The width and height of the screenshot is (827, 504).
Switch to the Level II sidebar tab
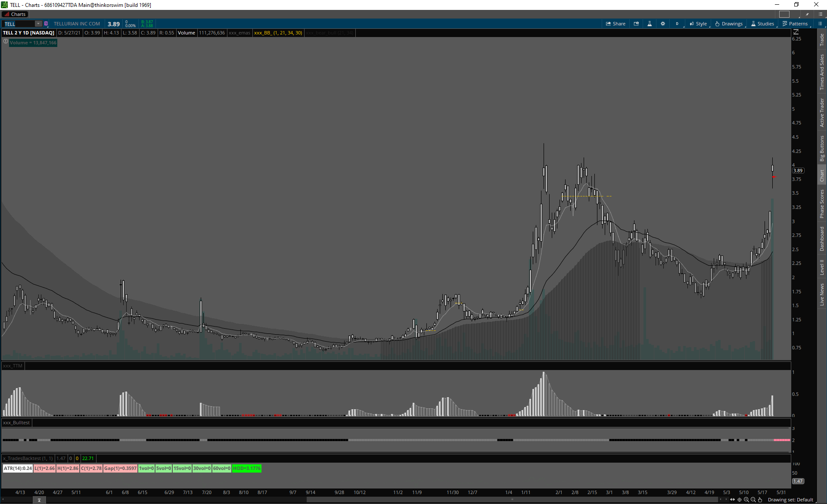(822, 267)
